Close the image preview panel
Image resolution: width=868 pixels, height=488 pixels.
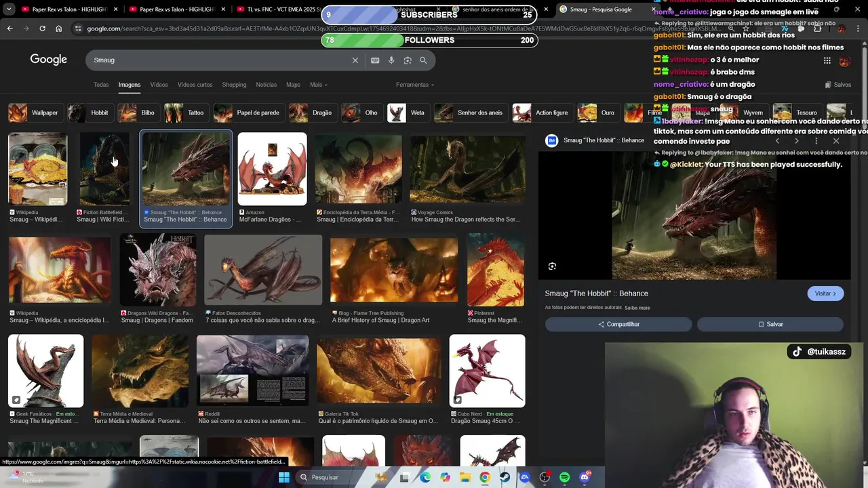pos(836,141)
